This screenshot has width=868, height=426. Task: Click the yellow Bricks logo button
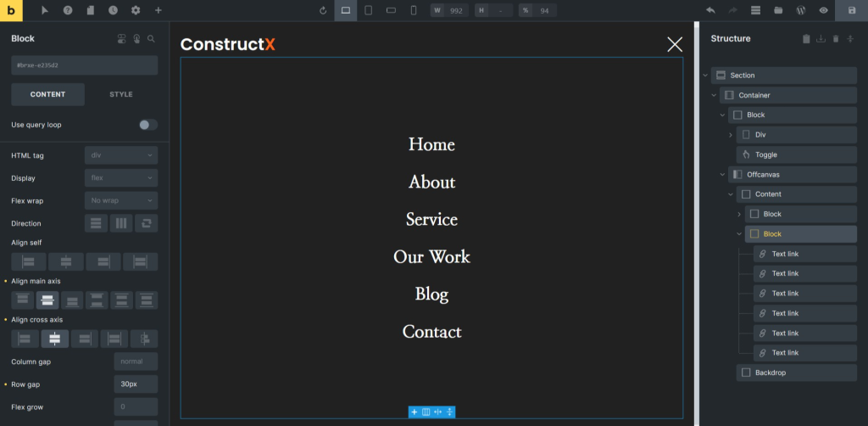point(11,10)
